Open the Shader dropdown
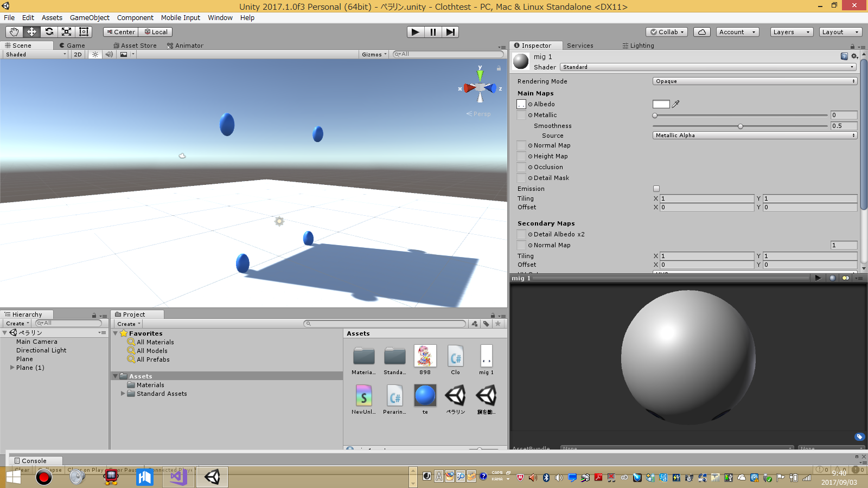 [708, 67]
